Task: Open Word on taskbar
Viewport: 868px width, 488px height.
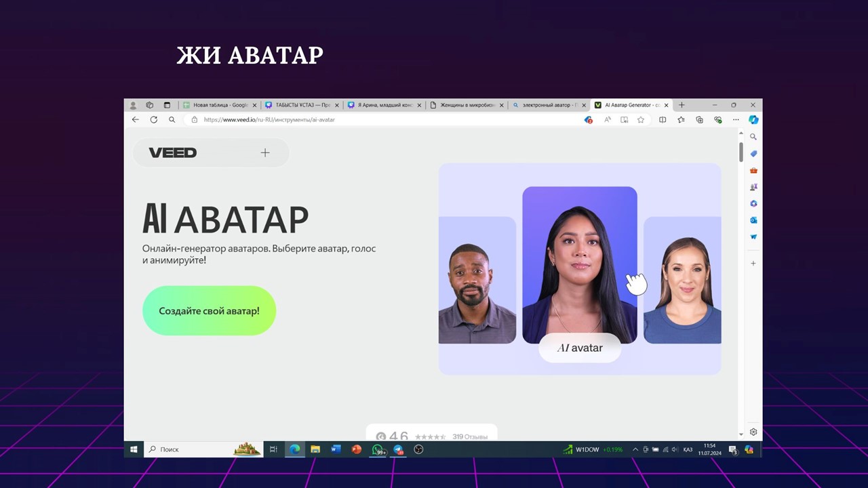Action: 336,449
